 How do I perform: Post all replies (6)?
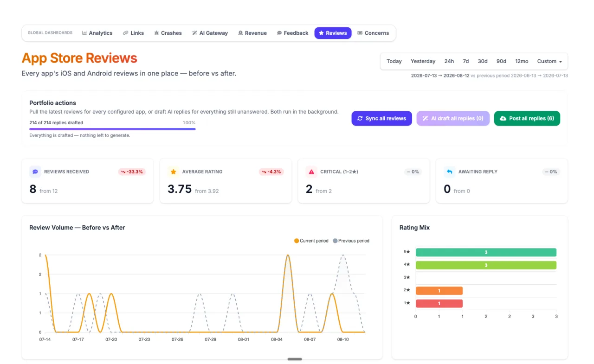pos(527,118)
